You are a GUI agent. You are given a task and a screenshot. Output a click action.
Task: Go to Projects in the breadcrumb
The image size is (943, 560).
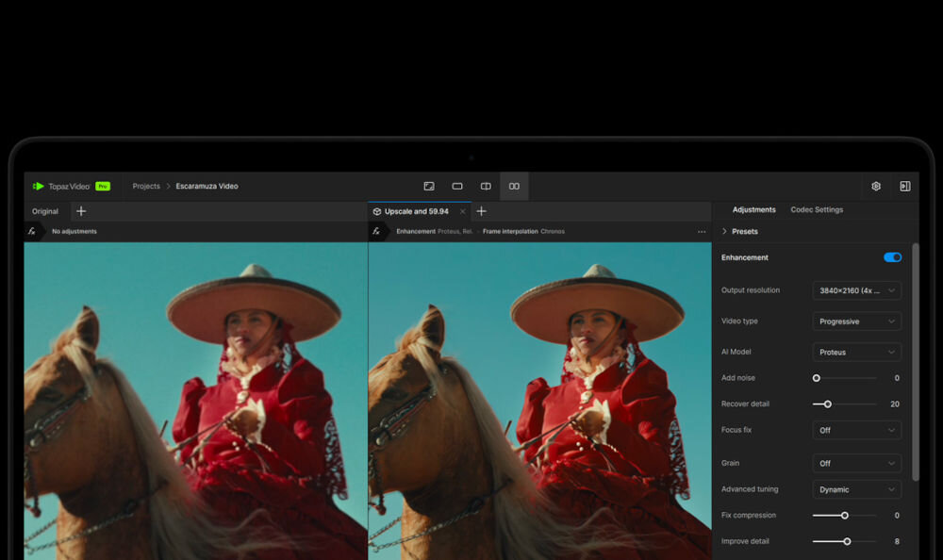click(146, 187)
